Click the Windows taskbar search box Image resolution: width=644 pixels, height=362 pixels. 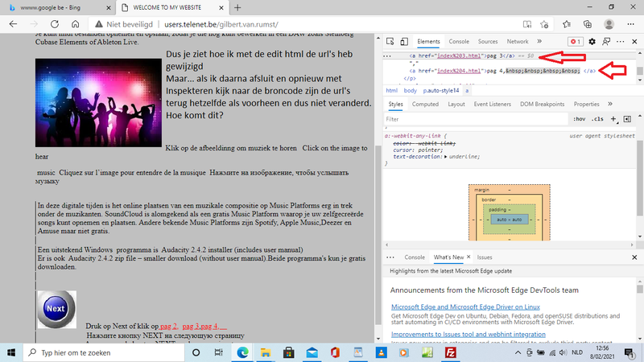click(x=104, y=352)
